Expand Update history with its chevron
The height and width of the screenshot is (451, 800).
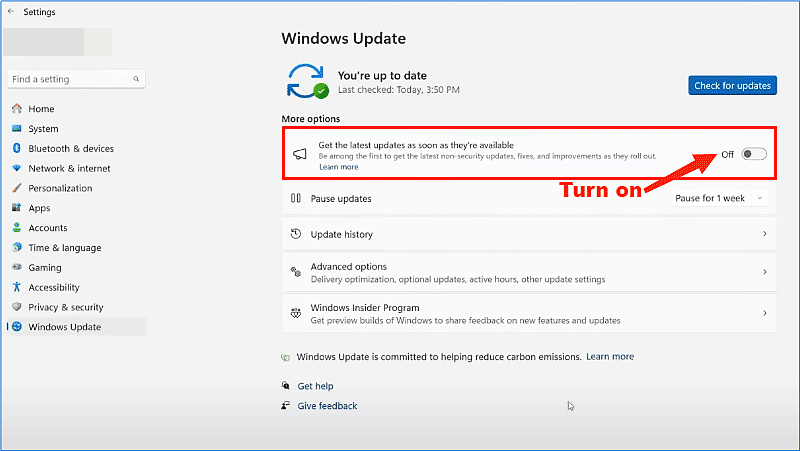pos(764,234)
